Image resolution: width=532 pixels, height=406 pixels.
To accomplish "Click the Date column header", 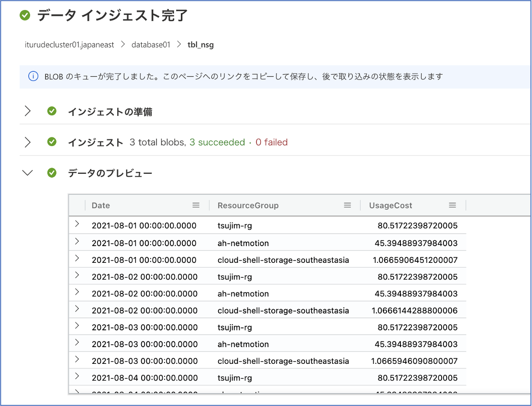I will tap(101, 205).
